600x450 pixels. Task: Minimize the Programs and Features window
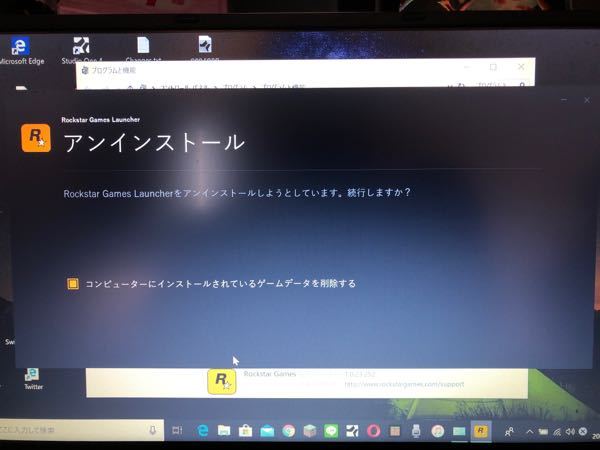(x=466, y=67)
